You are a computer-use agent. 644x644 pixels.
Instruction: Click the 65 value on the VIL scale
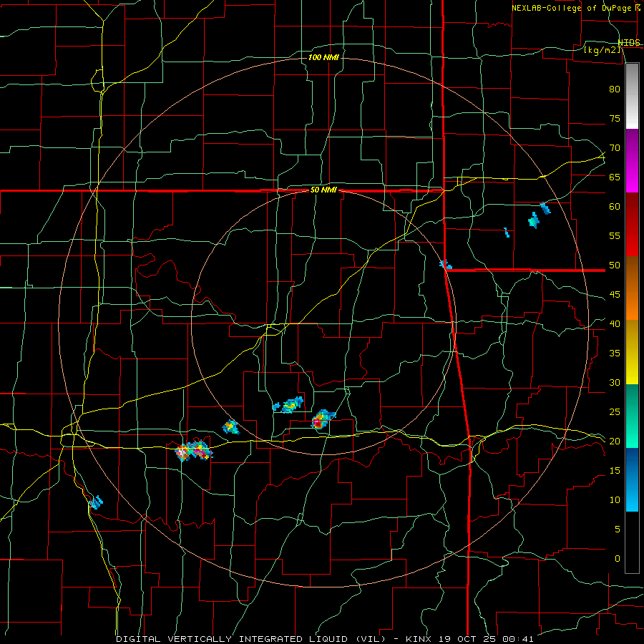point(615,177)
